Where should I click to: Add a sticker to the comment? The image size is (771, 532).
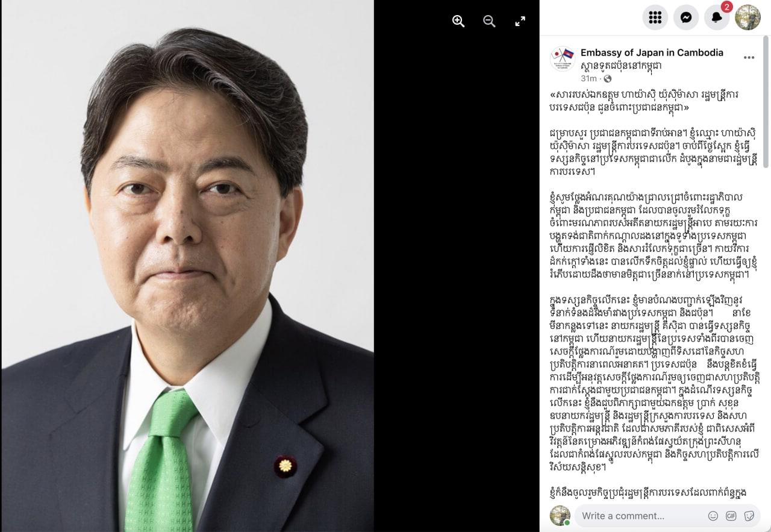click(x=749, y=516)
